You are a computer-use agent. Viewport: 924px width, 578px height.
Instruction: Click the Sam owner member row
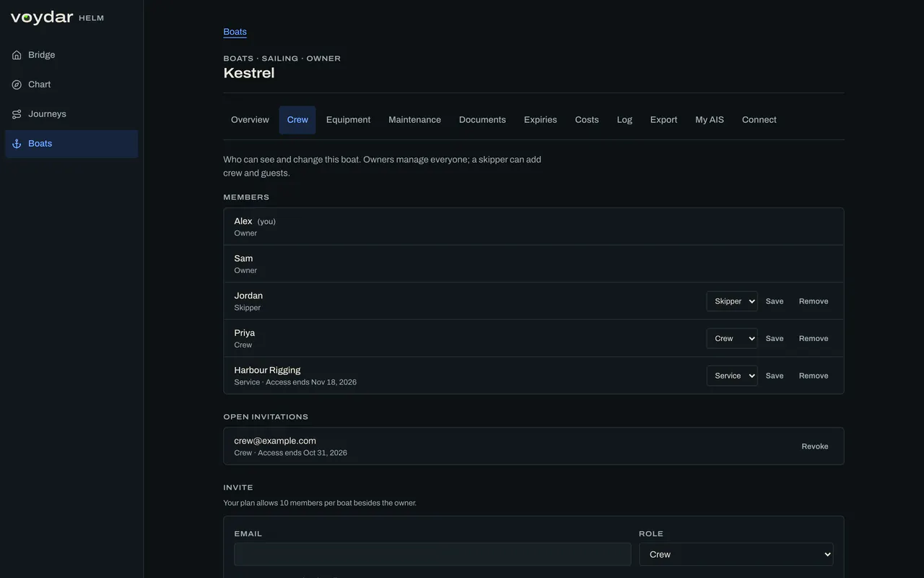(x=533, y=264)
